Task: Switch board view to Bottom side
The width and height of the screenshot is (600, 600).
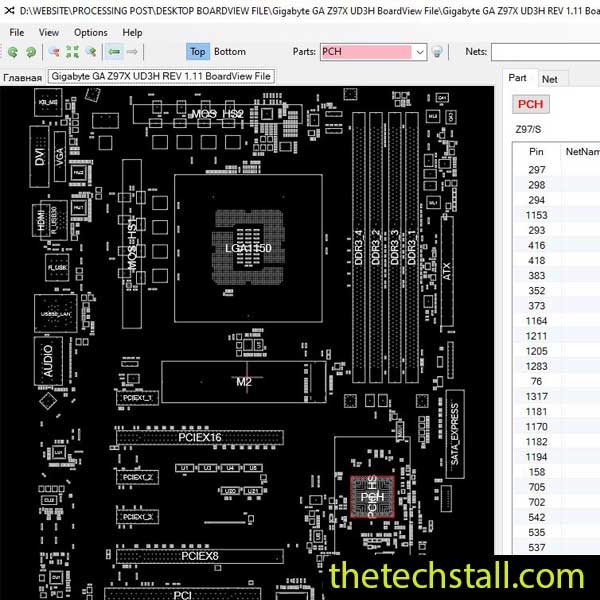Action: 230,51
